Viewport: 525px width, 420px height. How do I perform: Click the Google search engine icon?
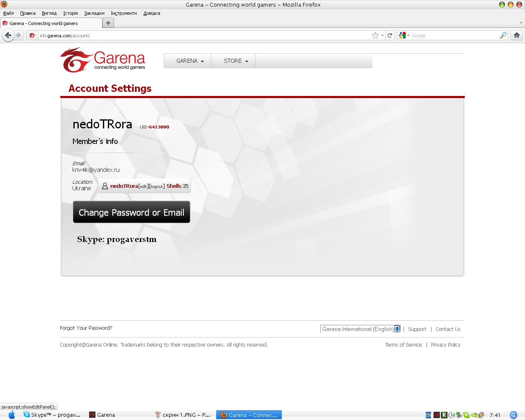402,35
